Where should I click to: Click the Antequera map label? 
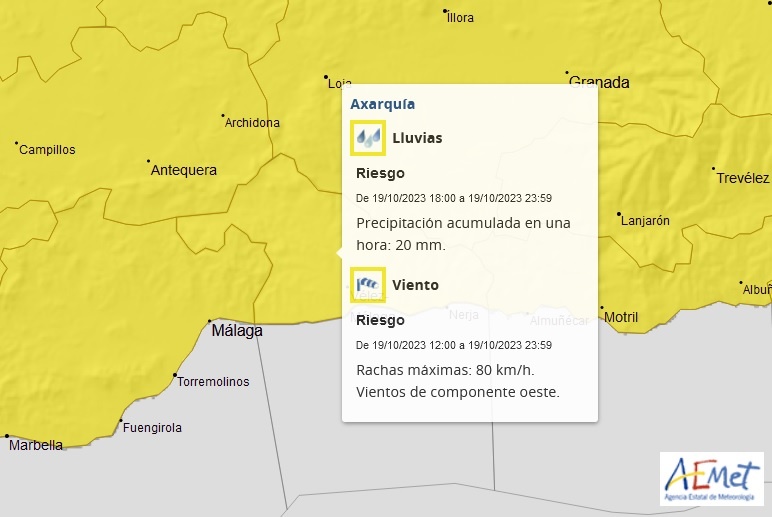(x=183, y=171)
